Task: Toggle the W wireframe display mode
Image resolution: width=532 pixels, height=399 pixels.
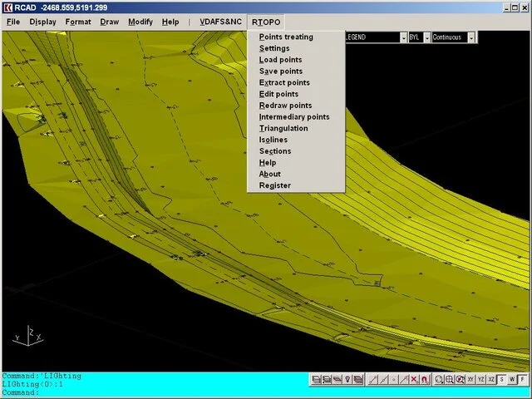Action: pos(512,379)
